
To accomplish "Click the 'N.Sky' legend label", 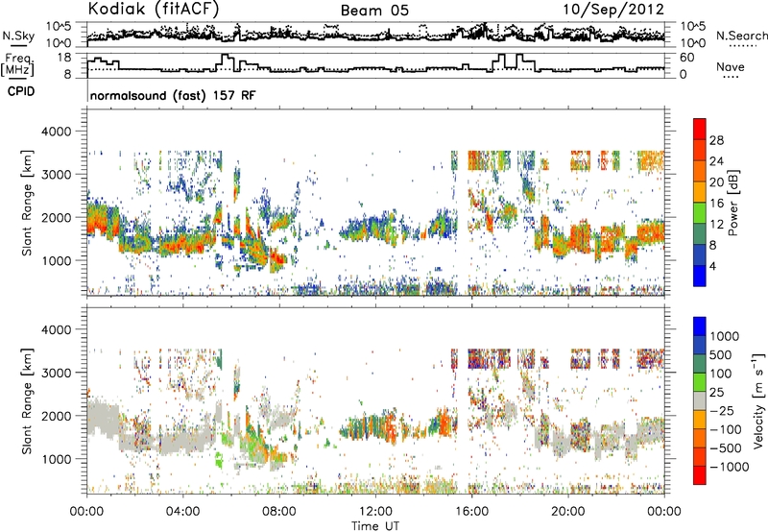I will pyautogui.click(x=18, y=36).
